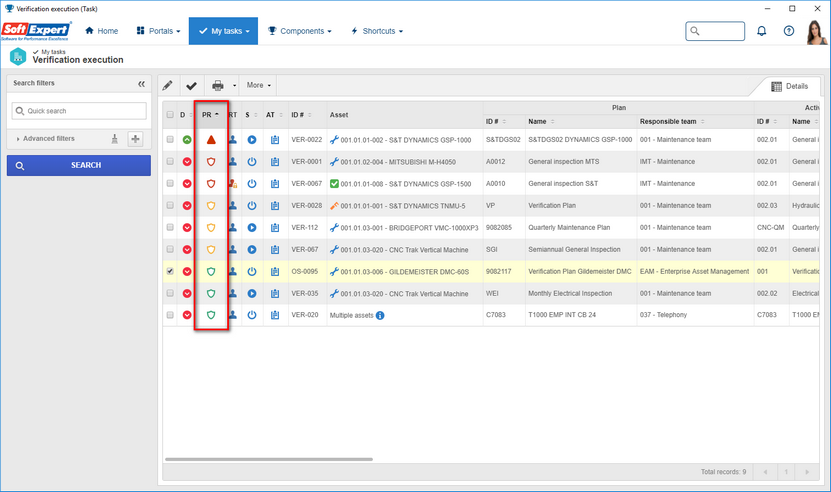Expand Advanced filters section
Screen dimensions: 831x492
click(46, 139)
